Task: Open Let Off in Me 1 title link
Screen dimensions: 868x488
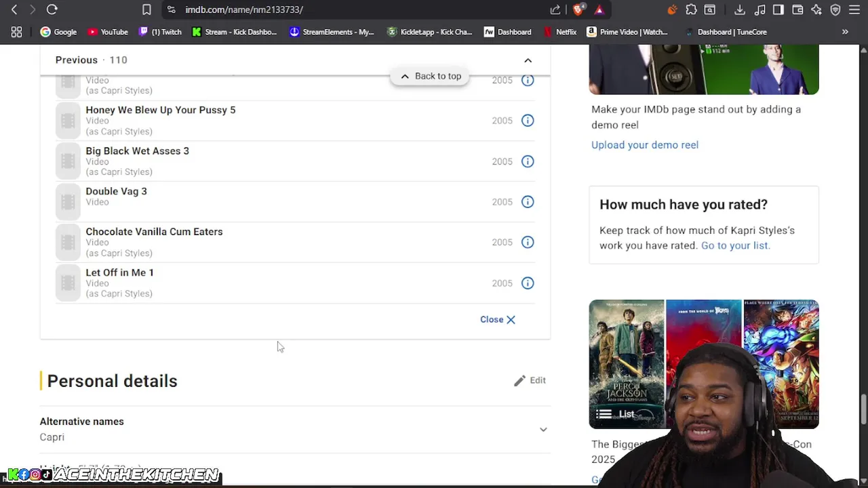Action: [x=119, y=272]
